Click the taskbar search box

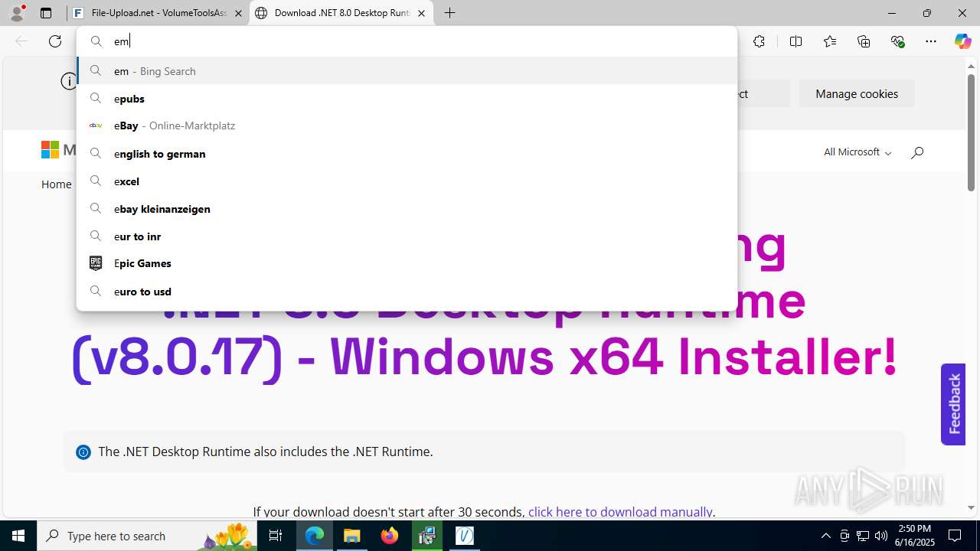tap(147, 536)
